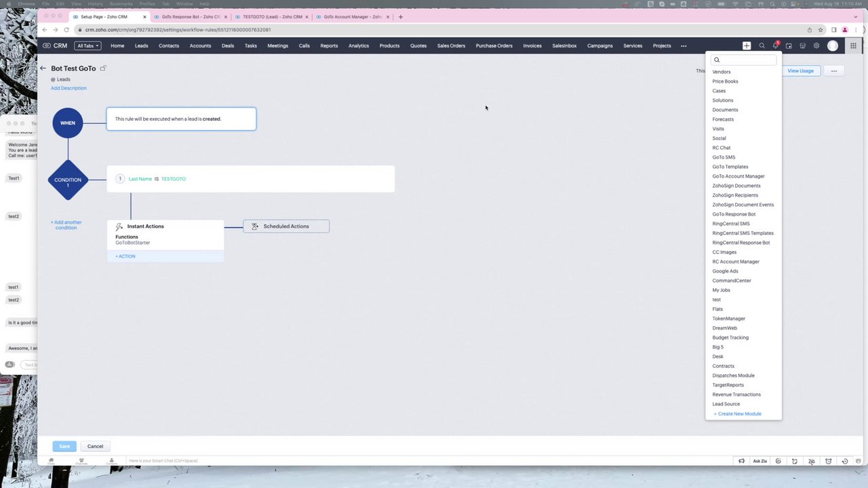Open the Contacts module tab
868x488 pixels.
tap(169, 45)
